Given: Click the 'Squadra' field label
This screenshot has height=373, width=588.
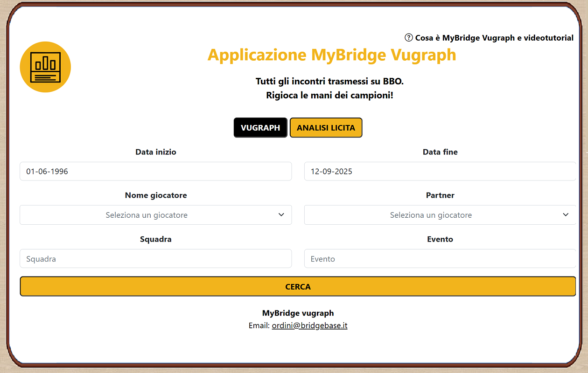Looking at the screenshot, I should pos(156,239).
